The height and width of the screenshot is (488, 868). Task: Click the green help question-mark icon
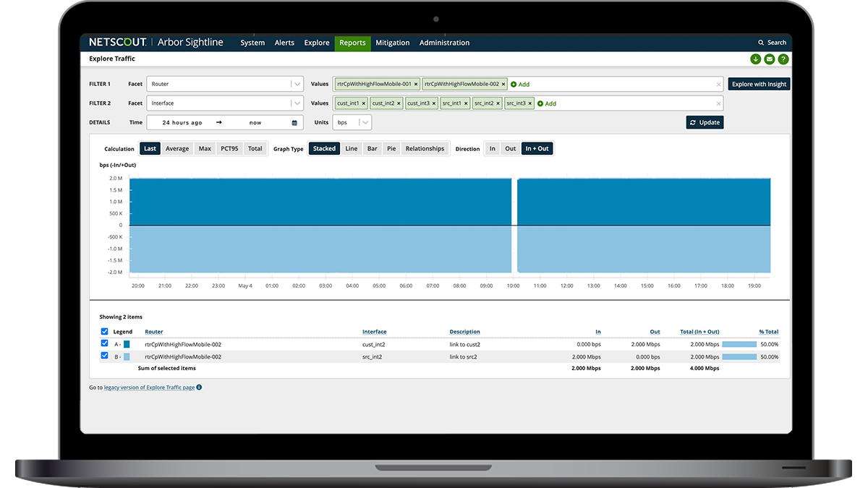pyautogui.click(x=783, y=59)
